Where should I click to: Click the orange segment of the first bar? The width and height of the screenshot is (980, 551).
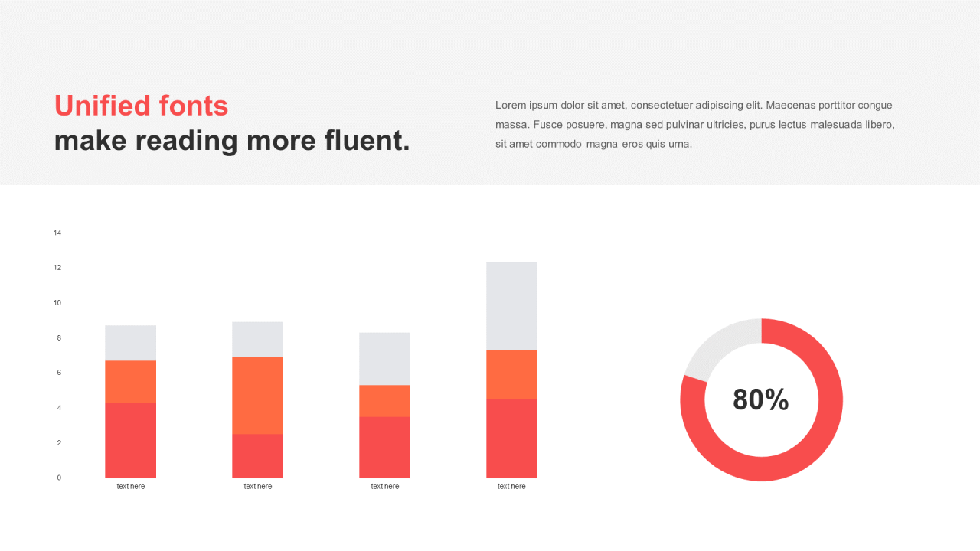point(130,382)
